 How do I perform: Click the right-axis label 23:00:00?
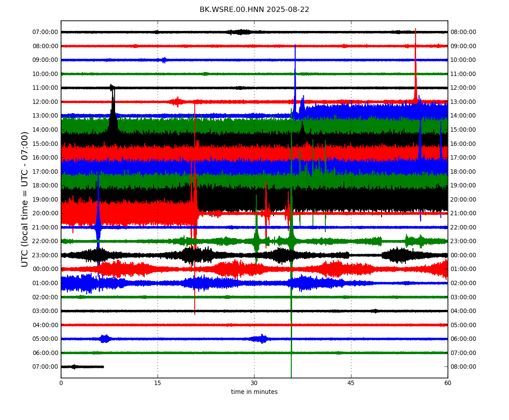coord(463,241)
